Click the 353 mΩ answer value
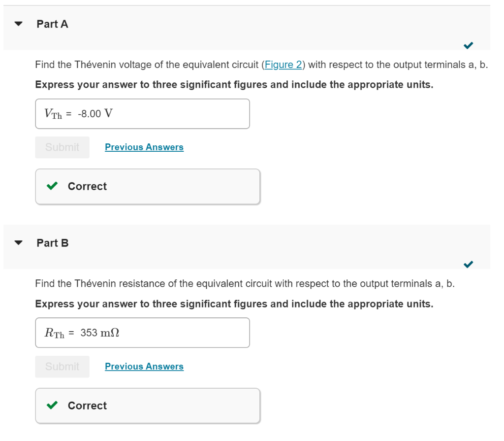Viewport: 504px width, 441px height. (99, 333)
